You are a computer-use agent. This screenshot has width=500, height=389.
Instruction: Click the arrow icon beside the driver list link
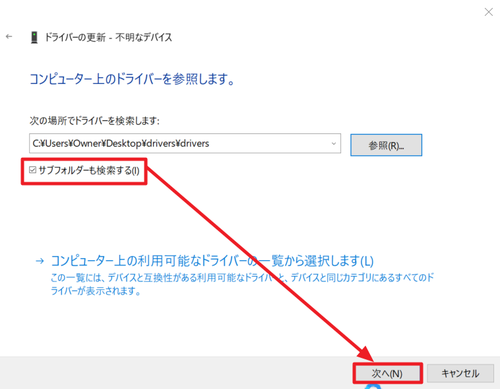(40, 261)
